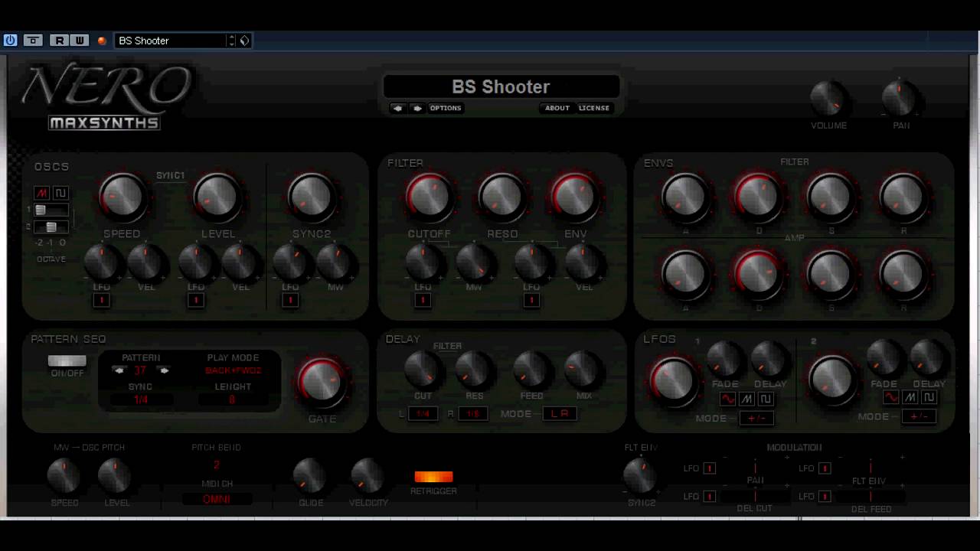This screenshot has height=551, width=980.
Task: Click the Pattern Seq GATE knob
Action: pyautogui.click(x=321, y=382)
